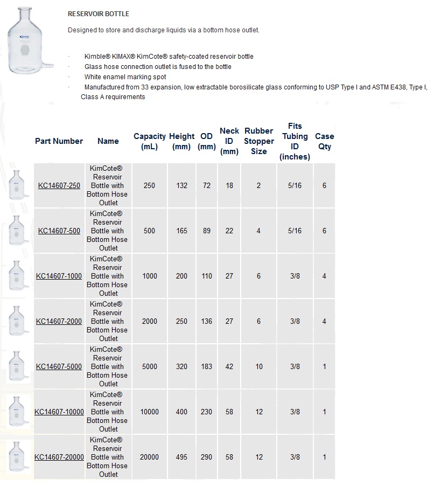This screenshot has height=493, width=448.
Task: Open the KC14607-2000 part number link
Action: [59, 321]
